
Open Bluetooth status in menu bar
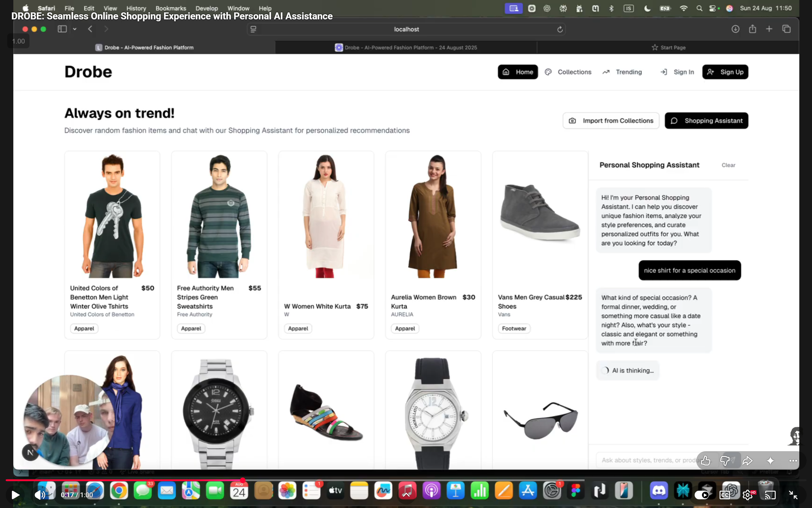pos(611,8)
